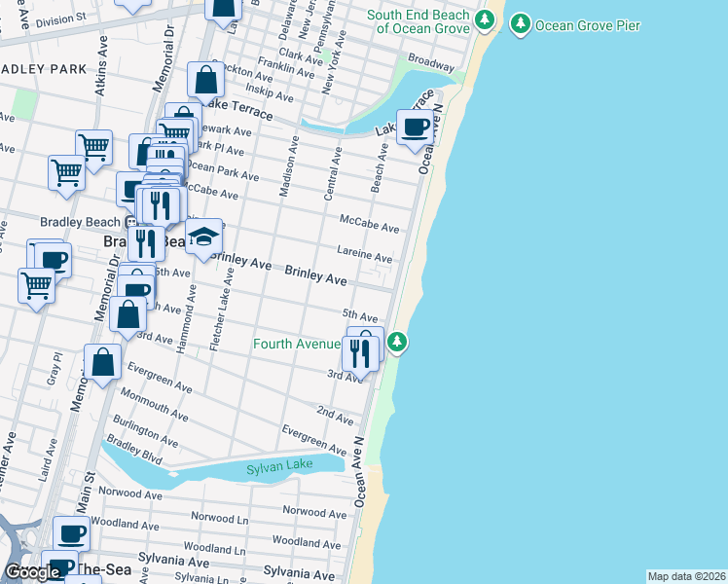This screenshot has width=728, height=584.
Task: Click the Broadway street label
Action: pos(431,62)
